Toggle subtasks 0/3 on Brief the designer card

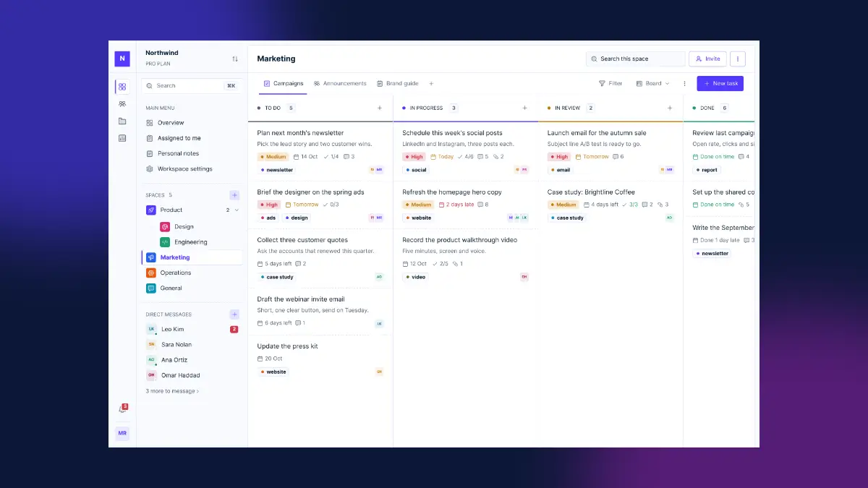coord(331,205)
